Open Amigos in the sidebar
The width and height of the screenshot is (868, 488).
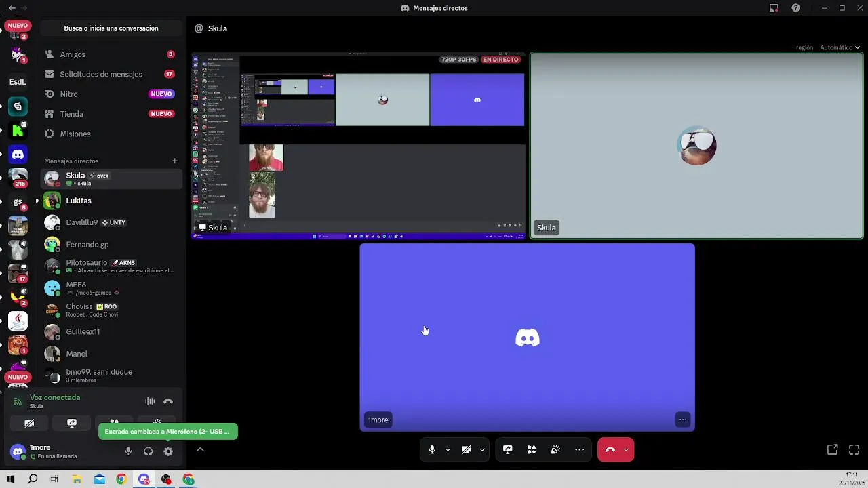click(x=111, y=54)
